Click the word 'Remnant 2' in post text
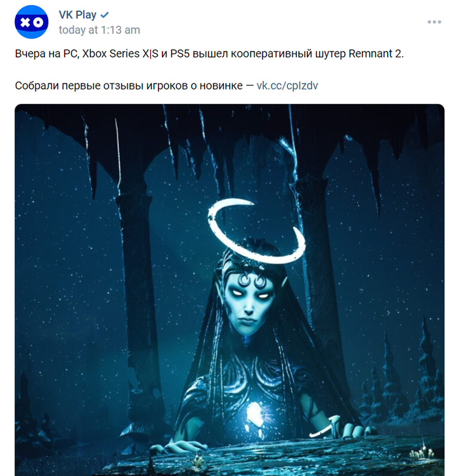This screenshot has height=476, width=457. click(x=375, y=54)
